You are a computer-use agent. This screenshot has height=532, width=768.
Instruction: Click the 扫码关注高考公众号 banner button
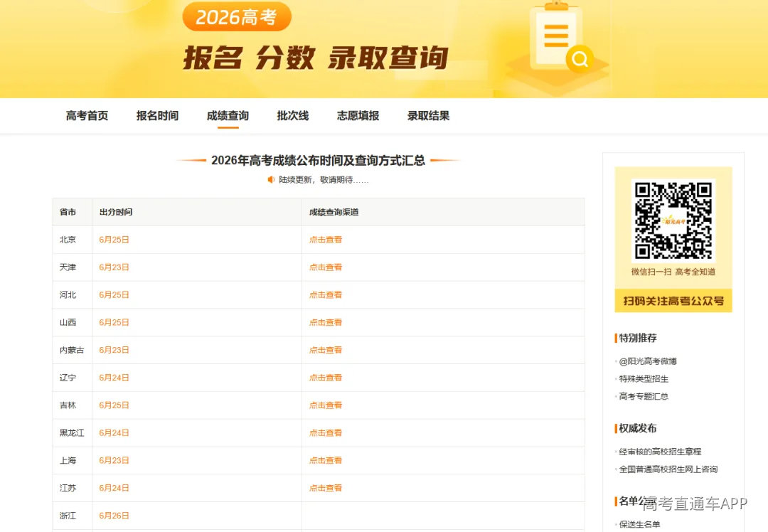coord(673,301)
